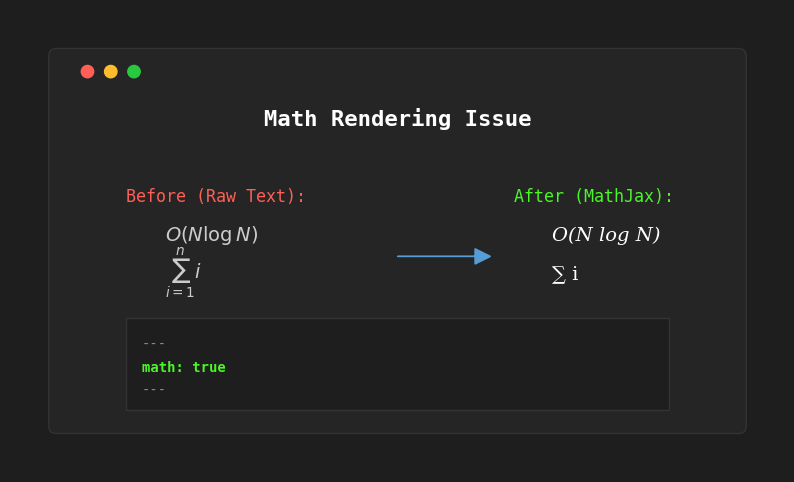Viewport: 794px width, 482px height.
Task: Click the "Before (Raw Text):" label
Action: pyautogui.click(x=215, y=196)
